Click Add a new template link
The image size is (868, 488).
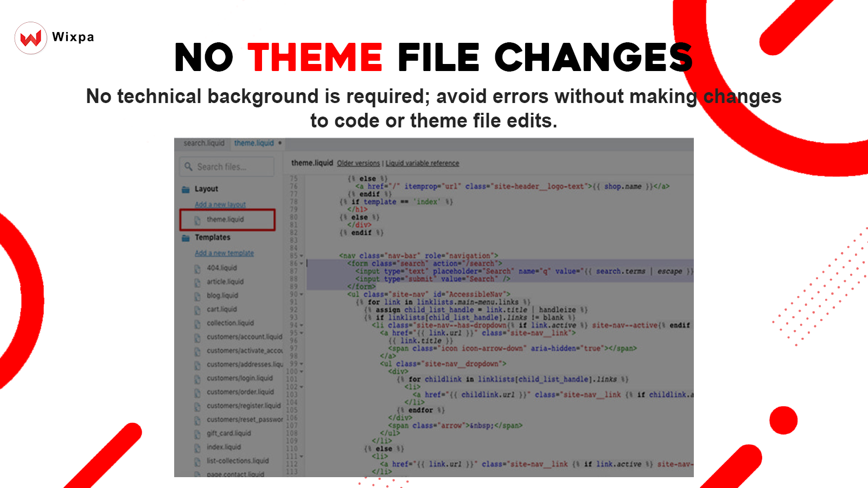point(224,253)
